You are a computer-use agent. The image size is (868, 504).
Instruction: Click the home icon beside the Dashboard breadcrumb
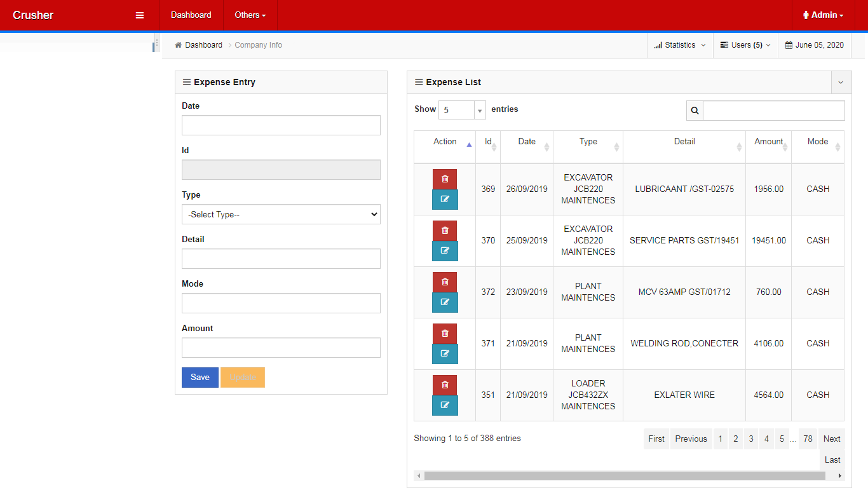179,45
